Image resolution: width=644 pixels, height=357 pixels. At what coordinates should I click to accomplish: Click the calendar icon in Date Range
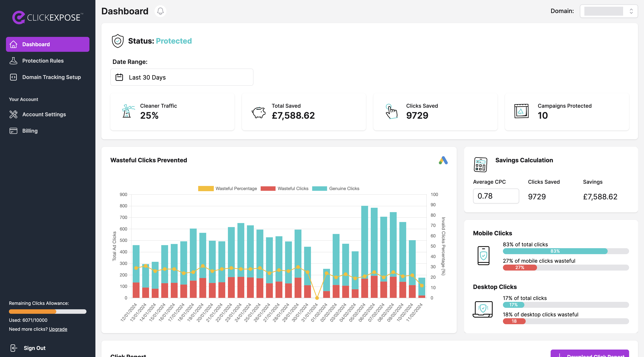pyautogui.click(x=119, y=77)
